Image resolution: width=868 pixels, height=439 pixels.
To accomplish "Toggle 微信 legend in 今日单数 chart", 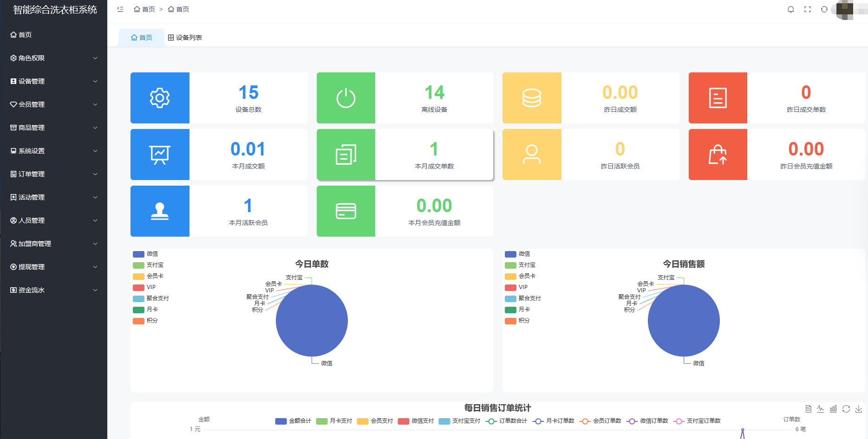I will (145, 254).
